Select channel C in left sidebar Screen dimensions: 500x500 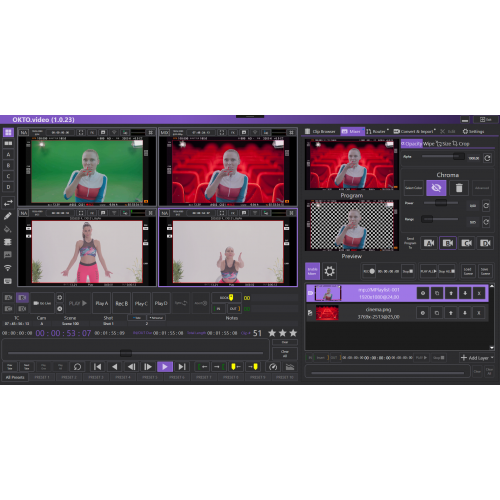click(8, 176)
